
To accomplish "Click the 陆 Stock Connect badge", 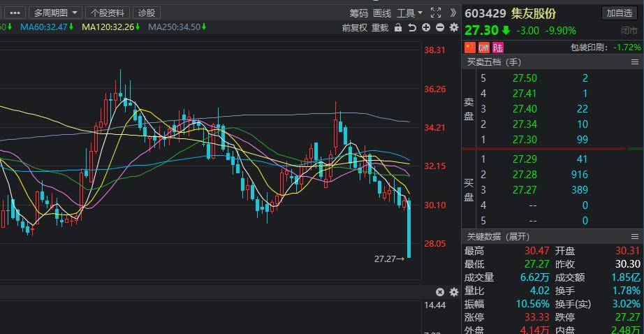I will click(498, 48).
